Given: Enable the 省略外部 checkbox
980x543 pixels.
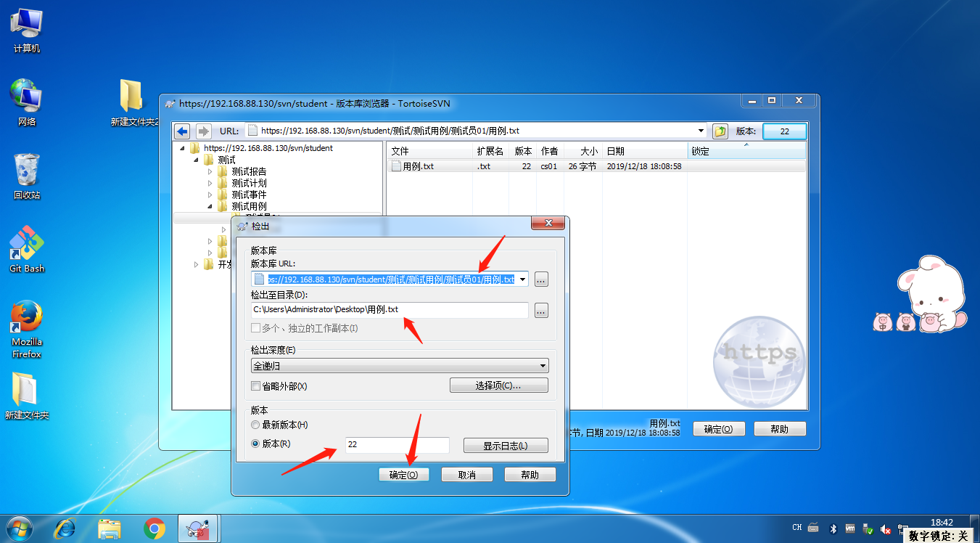Looking at the screenshot, I should (255, 385).
